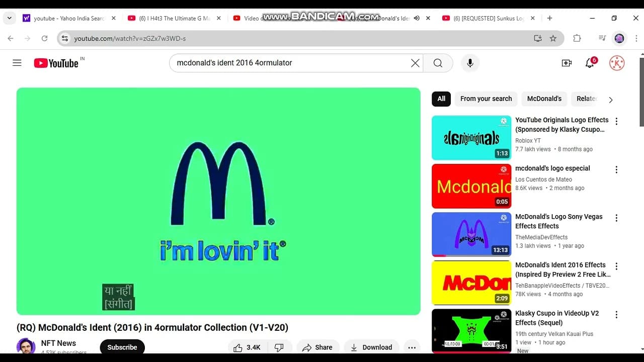Screen dimensions: 644x362
Task: Open the account avatar menu
Action: pyautogui.click(x=617, y=63)
